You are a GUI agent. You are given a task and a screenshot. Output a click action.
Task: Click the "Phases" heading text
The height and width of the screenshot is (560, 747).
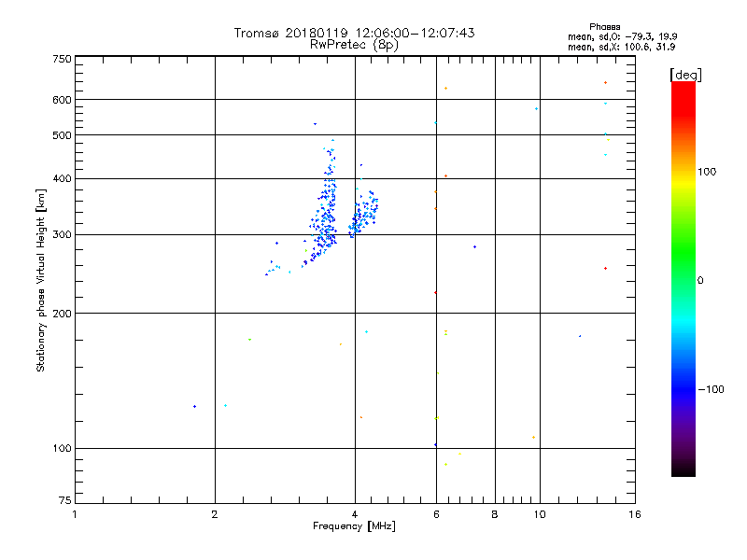point(604,27)
